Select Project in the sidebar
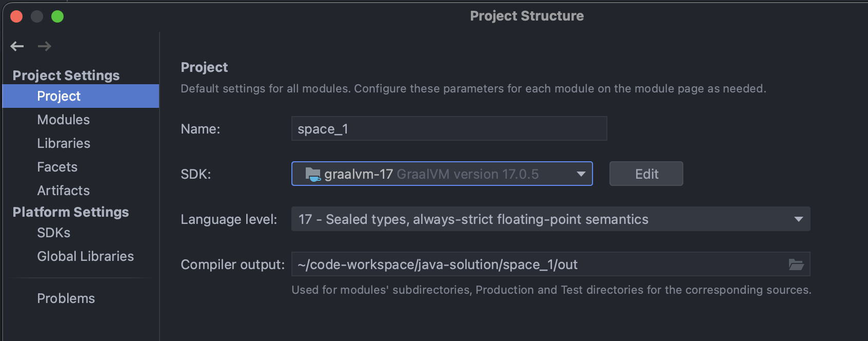Viewport: 868px width, 341px height. point(59,96)
